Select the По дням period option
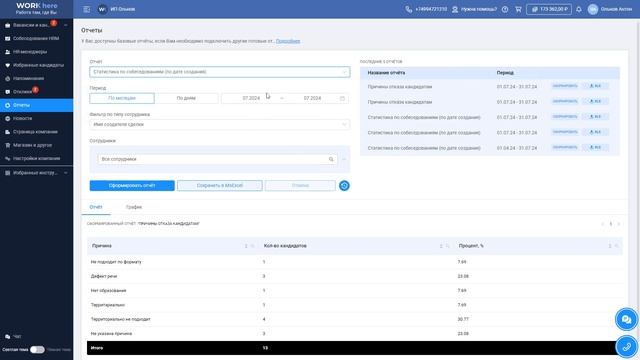The width and height of the screenshot is (640, 360). tap(186, 98)
